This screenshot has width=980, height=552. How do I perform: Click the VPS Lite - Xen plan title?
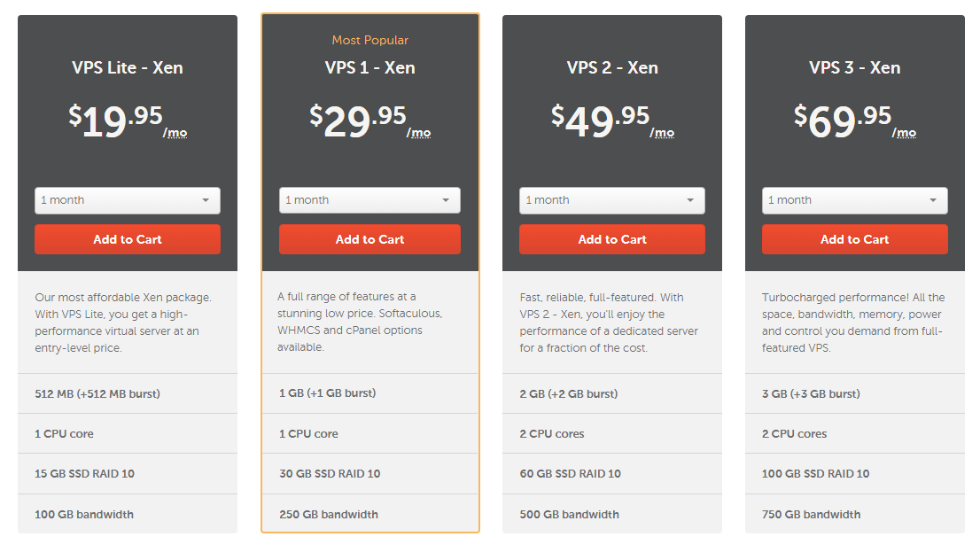coord(128,67)
